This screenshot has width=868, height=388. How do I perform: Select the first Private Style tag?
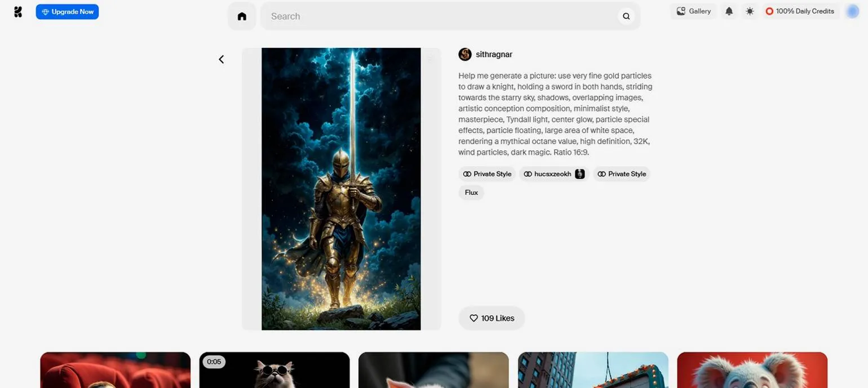[487, 174]
